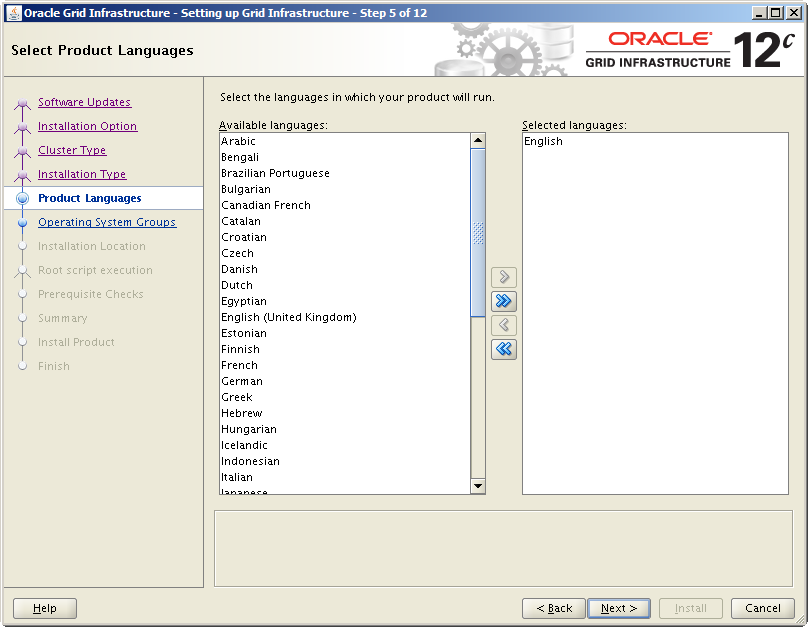Select English in the selected languages list

(x=543, y=141)
